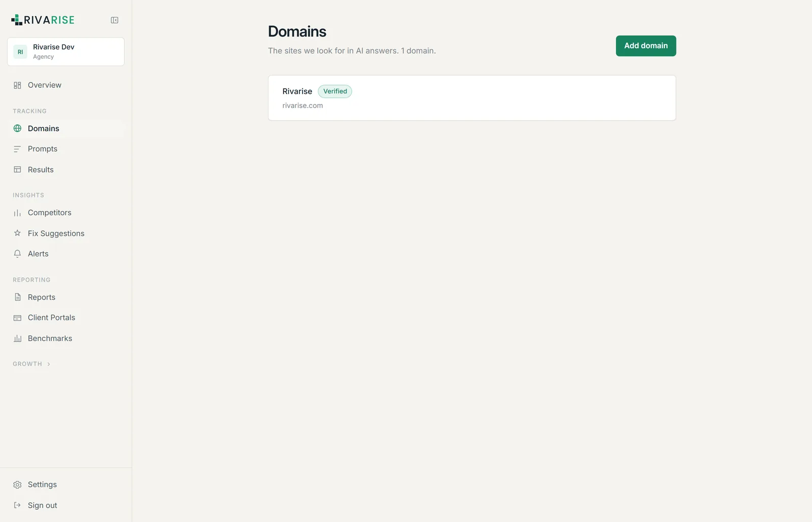This screenshot has width=812, height=522.
Task: Open the Alerts page
Action: coord(66,254)
